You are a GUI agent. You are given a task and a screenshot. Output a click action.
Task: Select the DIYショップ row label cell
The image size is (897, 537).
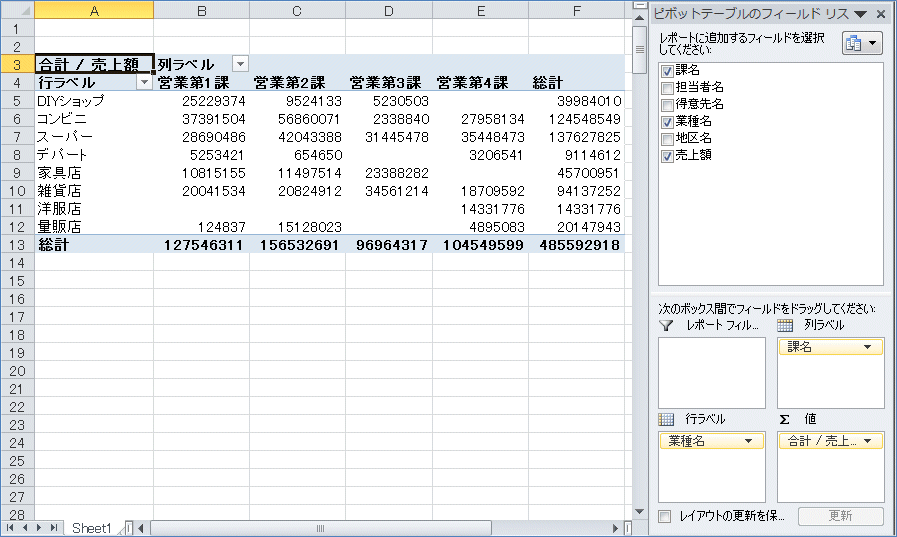tap(94, 101)
